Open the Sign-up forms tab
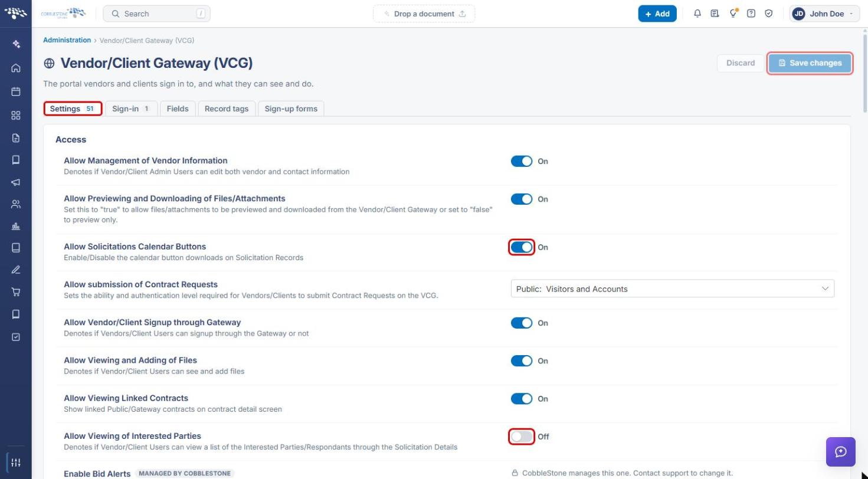 [x=291, y=109]
